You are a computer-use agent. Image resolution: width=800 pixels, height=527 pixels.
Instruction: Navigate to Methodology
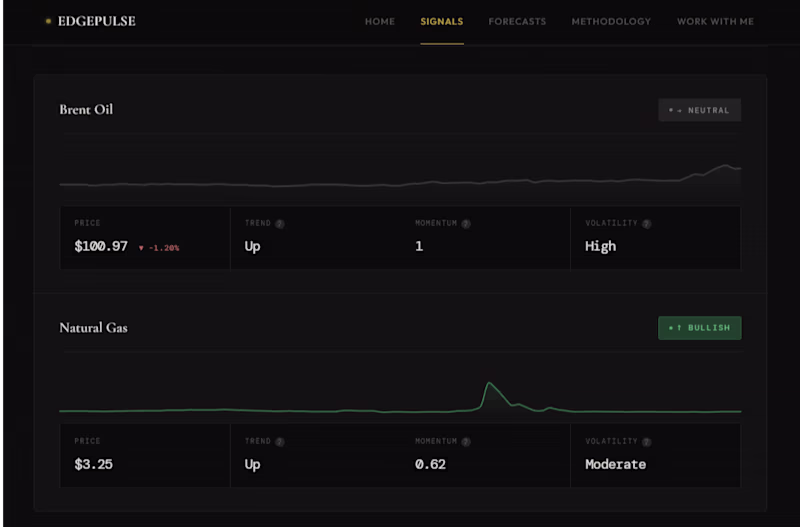[x=611, y=21]
